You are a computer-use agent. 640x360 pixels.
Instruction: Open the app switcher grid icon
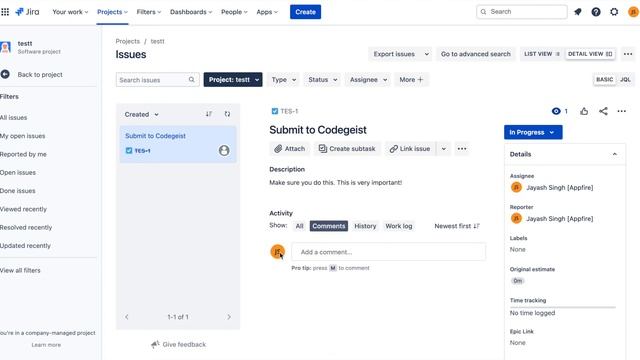click(x=5, y=12)
